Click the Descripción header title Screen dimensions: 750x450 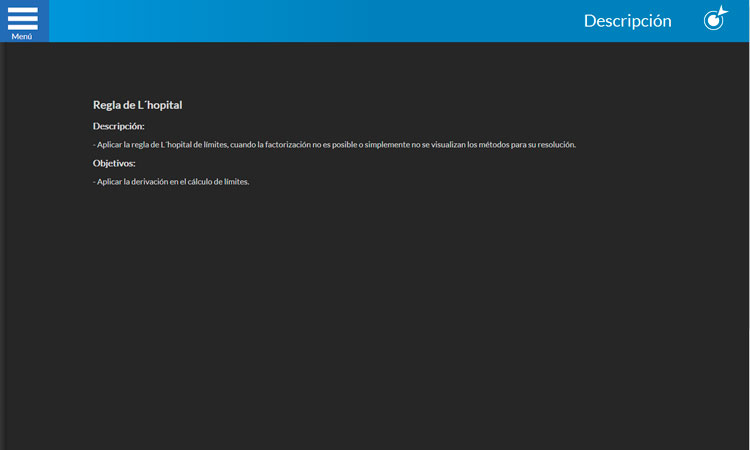point(627,21)
